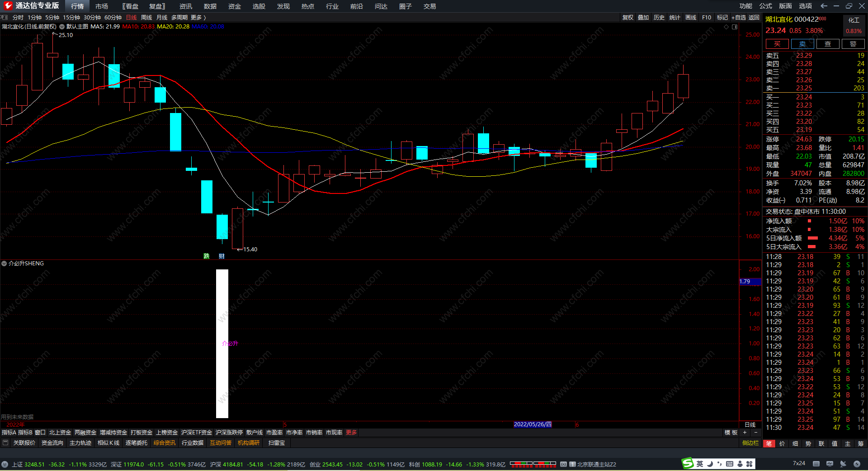
Task: Toggle 画线 drawing tools
Action: [690, 17]
